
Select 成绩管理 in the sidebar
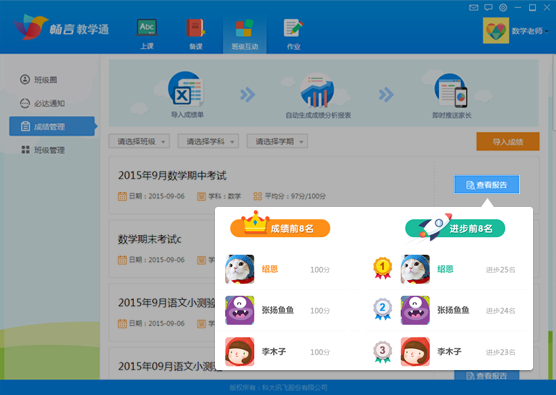point(52,126)
